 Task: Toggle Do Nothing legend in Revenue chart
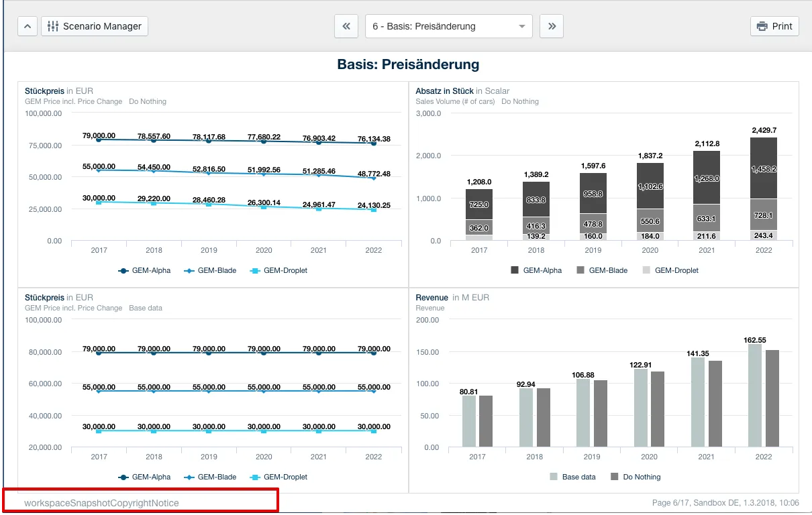tap(636, 477)
